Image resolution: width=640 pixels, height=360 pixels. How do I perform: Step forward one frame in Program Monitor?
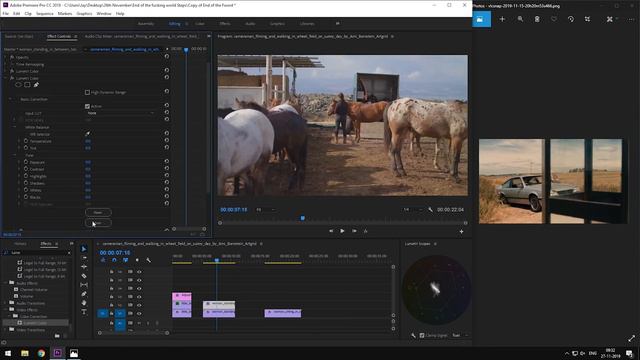click(354, 231)
